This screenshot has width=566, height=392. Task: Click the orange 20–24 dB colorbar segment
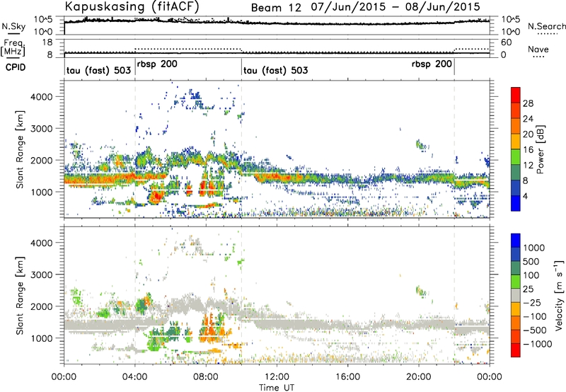516,126
